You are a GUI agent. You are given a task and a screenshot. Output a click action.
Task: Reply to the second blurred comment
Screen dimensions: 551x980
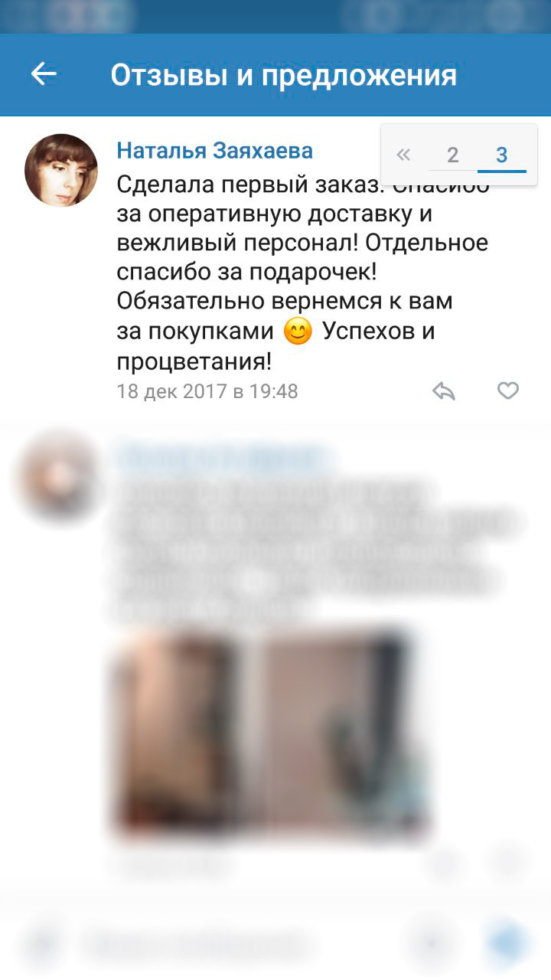click(444, 862)
